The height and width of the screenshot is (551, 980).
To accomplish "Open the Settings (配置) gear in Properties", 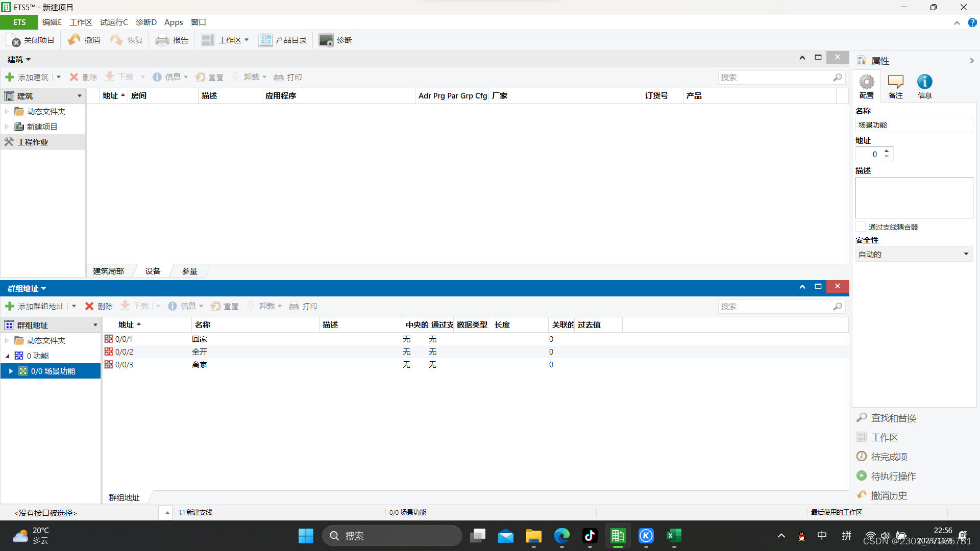I will coord(866,82).
